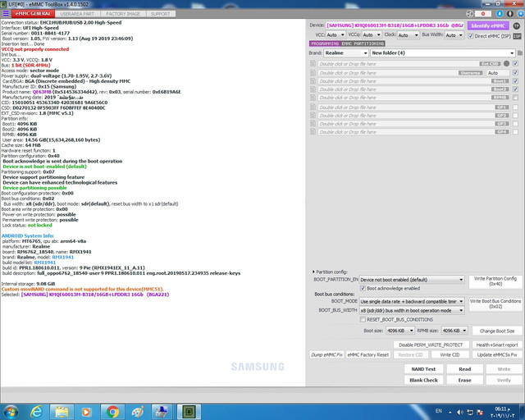Click Identify eMMC button

(488, 25)
